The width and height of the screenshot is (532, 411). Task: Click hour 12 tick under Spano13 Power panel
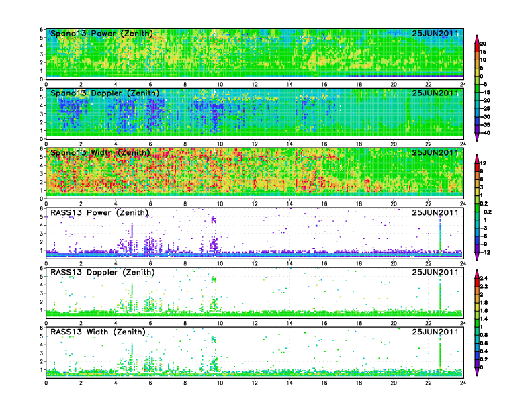255,84
